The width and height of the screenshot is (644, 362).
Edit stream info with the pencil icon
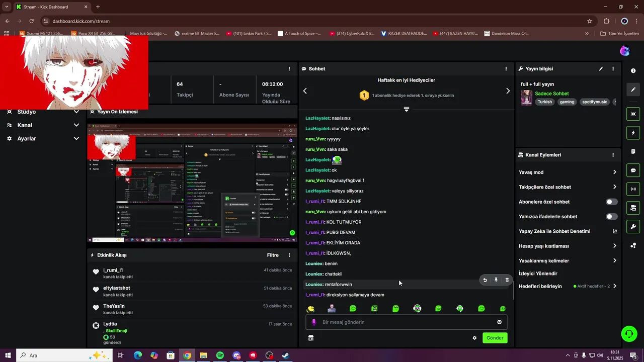[601, 69]
